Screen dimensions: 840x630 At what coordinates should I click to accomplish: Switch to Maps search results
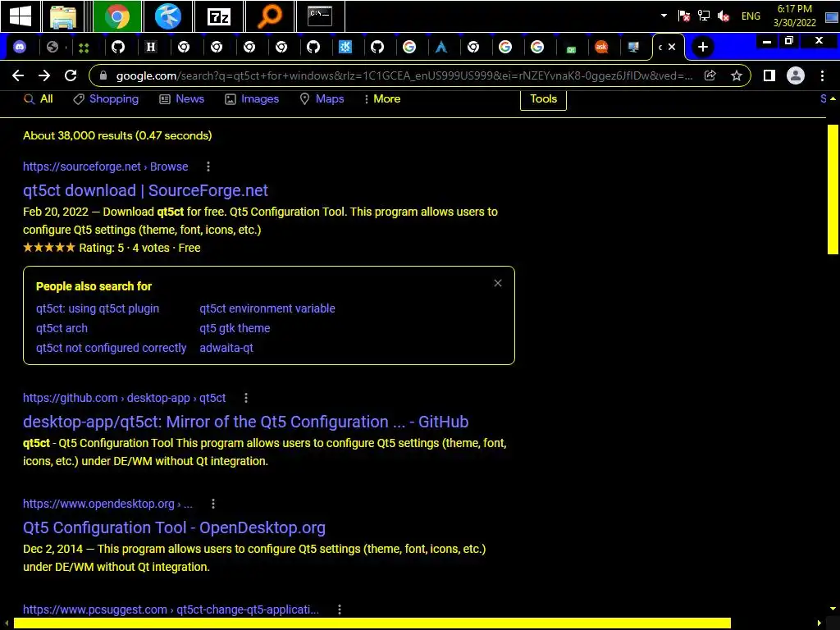click(x=322, y=98)
